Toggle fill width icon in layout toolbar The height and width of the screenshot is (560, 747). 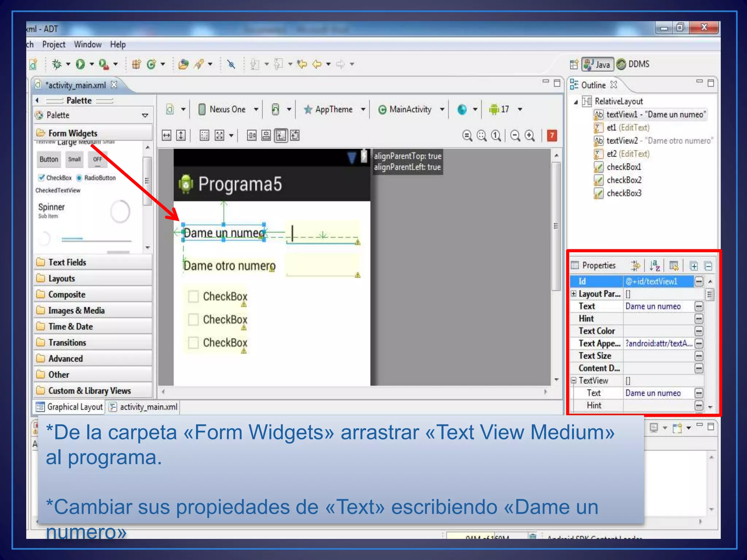[166, 136]
